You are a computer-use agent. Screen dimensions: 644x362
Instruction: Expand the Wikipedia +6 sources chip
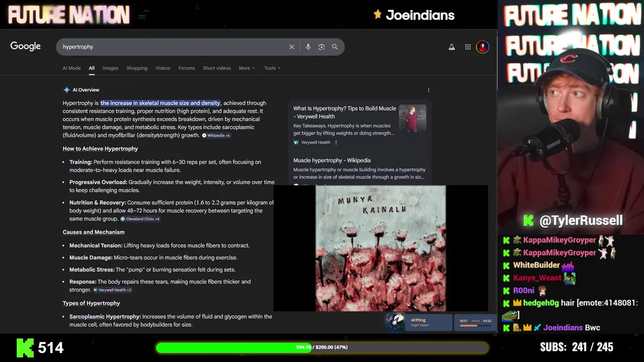[216, 135]
